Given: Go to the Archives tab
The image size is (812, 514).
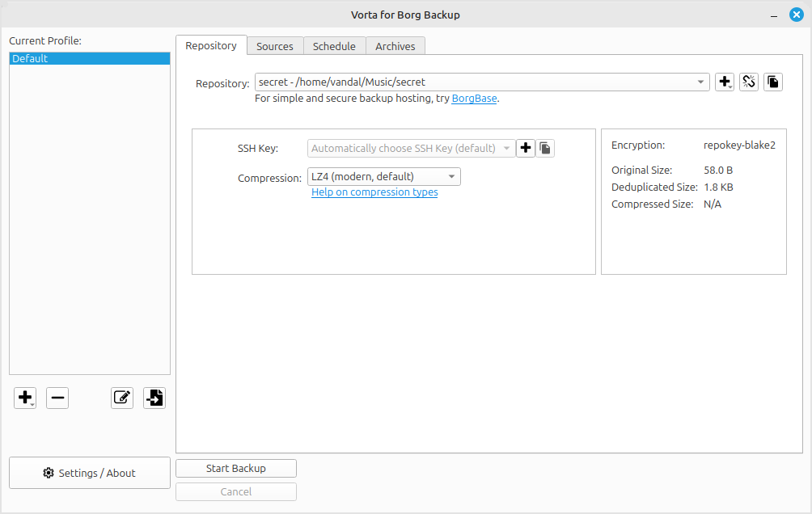Looking at the screenshot, I should click(395, 46).
